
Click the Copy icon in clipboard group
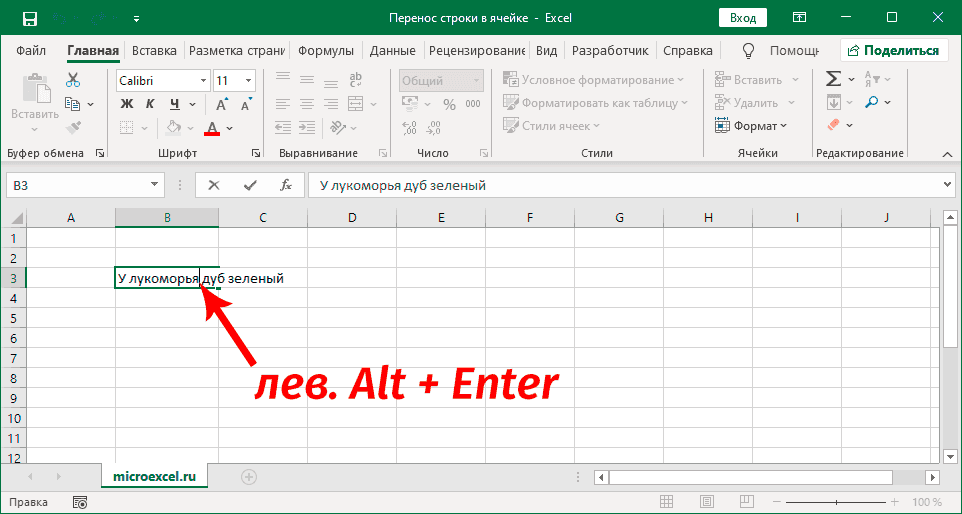pos(73,103)
